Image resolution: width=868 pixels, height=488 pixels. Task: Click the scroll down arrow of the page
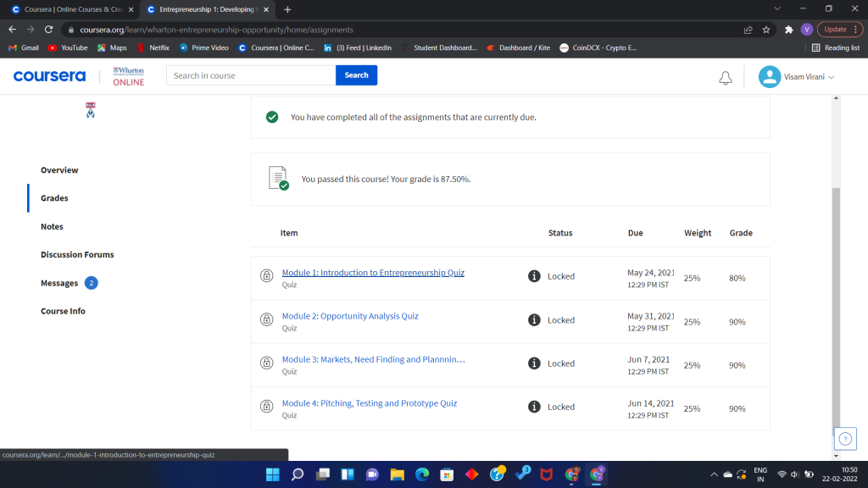836,456
